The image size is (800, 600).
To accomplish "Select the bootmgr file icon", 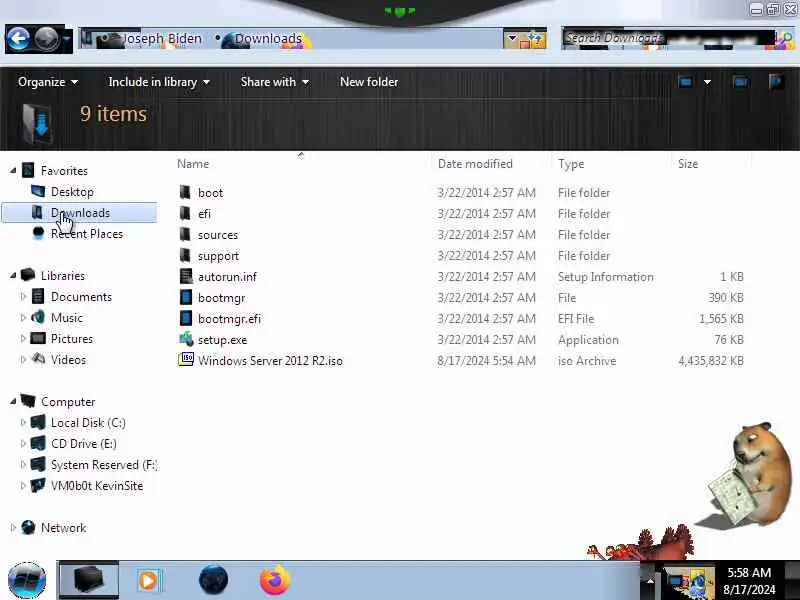I will [186, 297].
